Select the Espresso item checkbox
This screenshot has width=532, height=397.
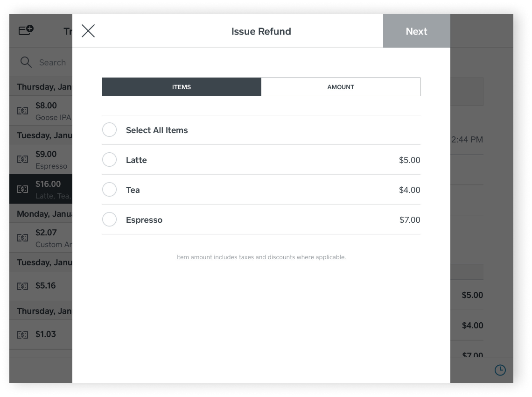[109, 220]
